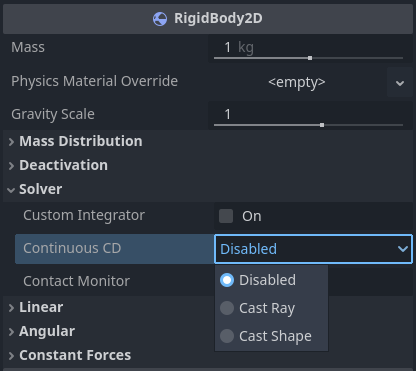Adjust the Mass slider handle
416x371 pixels.
click(310, 58)
